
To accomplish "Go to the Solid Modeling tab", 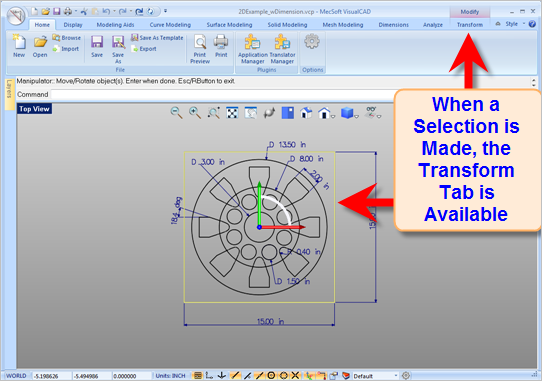I will tap(287, 25).
